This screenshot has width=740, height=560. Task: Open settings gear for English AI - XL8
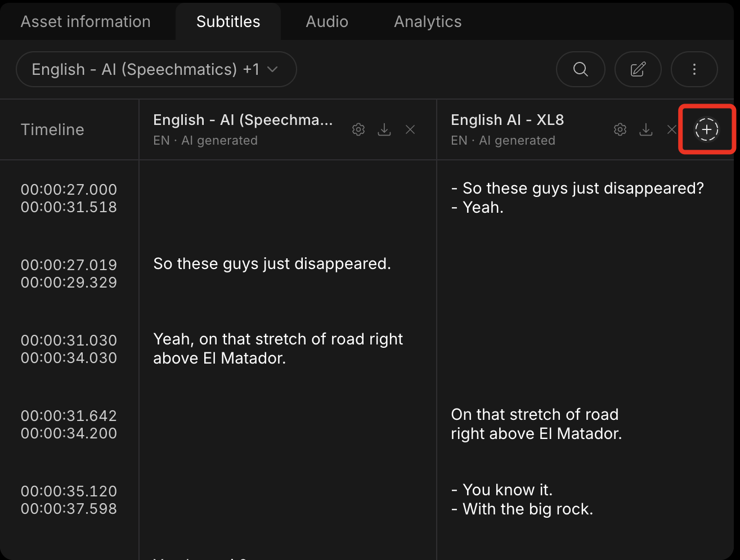(x=620, y=129)
